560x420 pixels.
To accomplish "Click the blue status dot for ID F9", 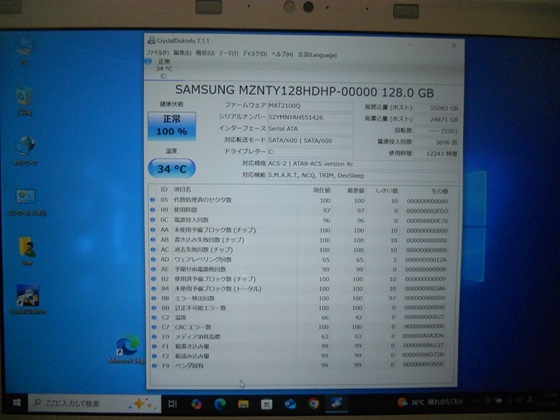I will (154, 366).
